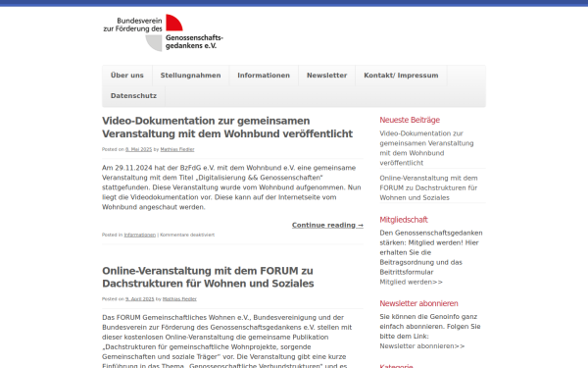
Task: Open the Datenschutz page
Action: click(133, 96)
